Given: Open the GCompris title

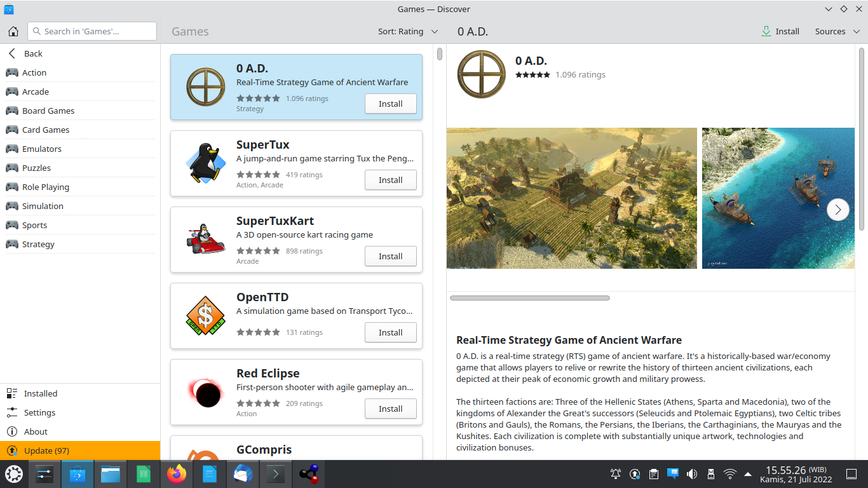Looking at the screenshot, I should tap(264, 449).
